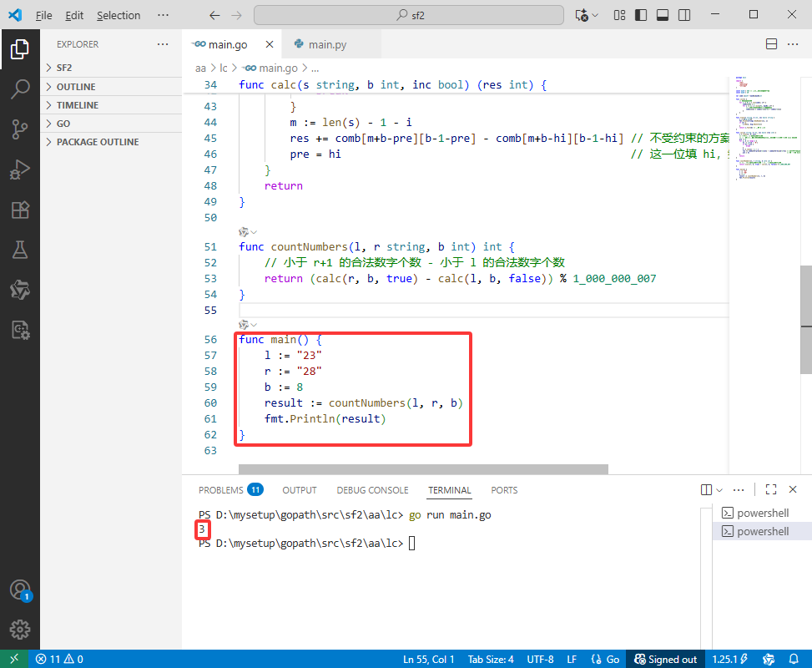Open code lens dropdown above countNumbers function
The image size is (812, 668).
pos(248,231)
